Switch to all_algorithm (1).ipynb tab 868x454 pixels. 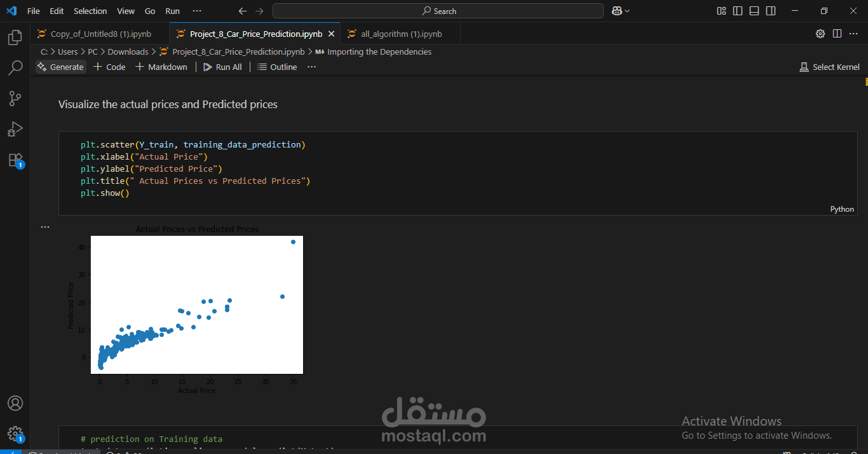(x=401, y=34)
